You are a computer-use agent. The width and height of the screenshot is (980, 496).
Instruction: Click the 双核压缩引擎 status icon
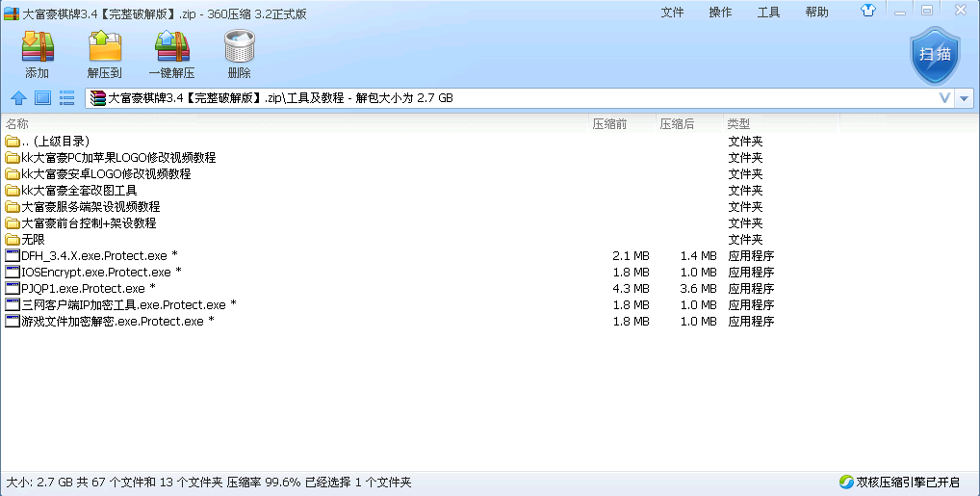[845, 482]
